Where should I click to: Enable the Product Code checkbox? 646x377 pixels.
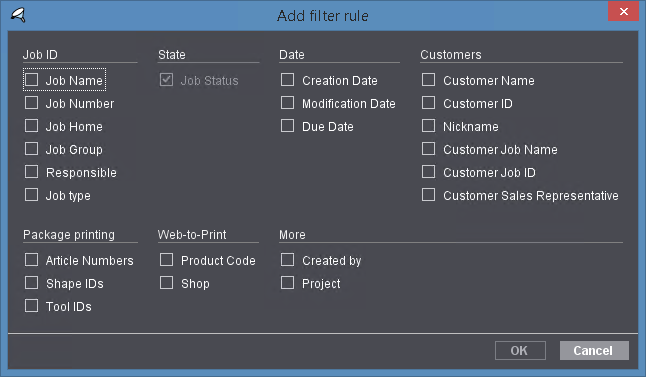(x=166, y=260)
